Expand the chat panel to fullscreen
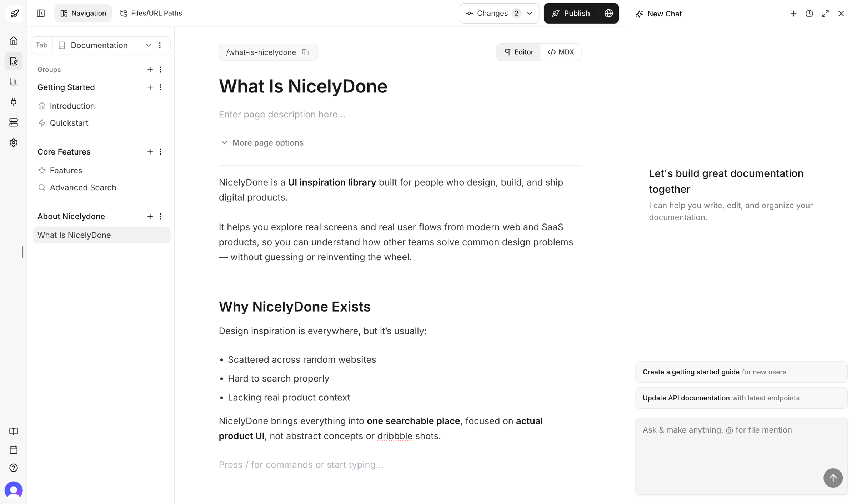 point(825,14)
